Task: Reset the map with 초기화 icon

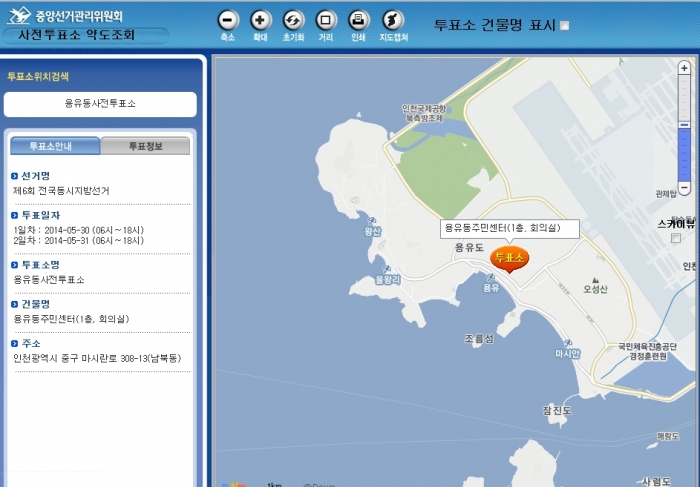Action: coord(293,20)
